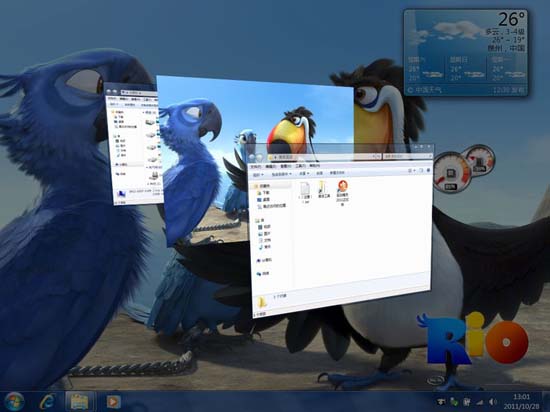The width and height of the screenshot is (550, 412).
Task: Click the Show desktop strip beside the clock
Action: point(546,401)
